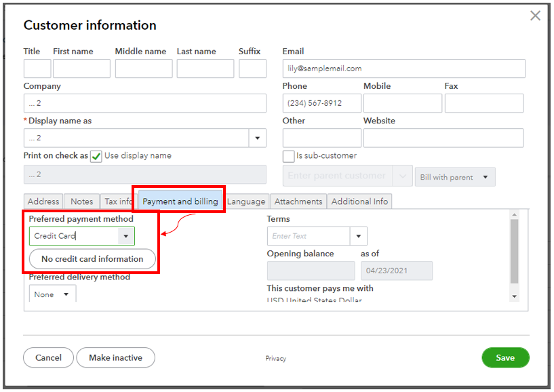This screenshot has width=554, height=392.
Task: Enable the Is sub-customer checkbox
Action: point(288,156)
